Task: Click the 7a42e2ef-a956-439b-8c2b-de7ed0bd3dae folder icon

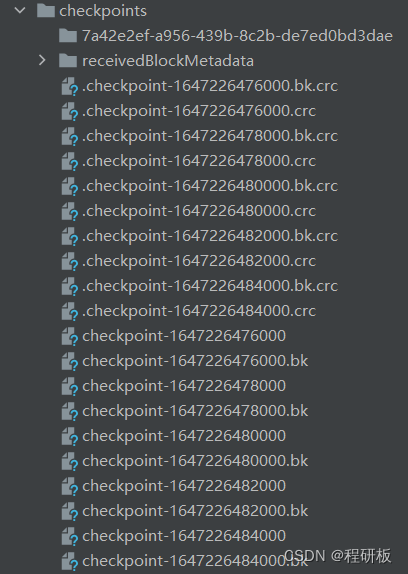Action: click(68, 36)
